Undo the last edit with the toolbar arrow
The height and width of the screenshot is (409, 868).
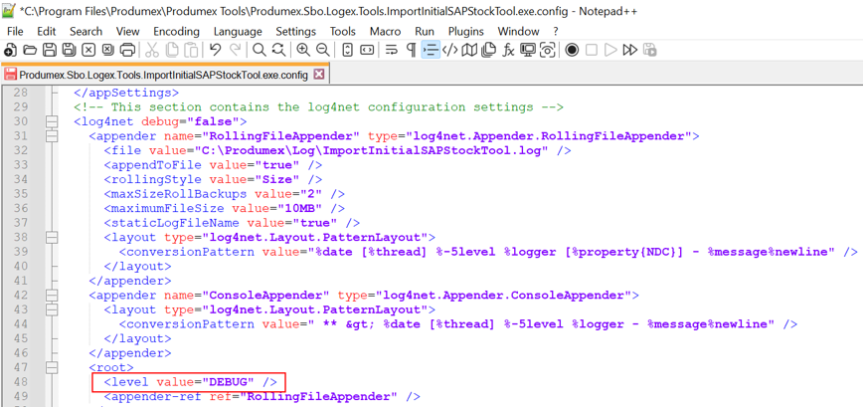[x=216, y=51]
